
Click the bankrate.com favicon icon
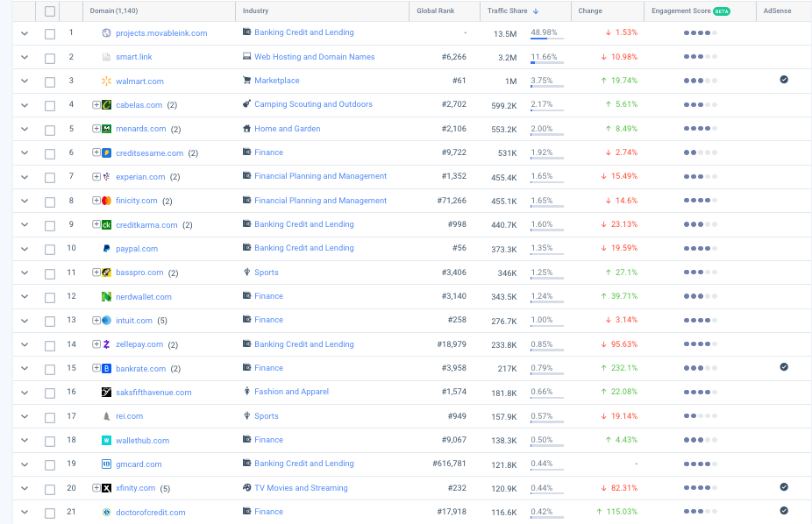point(106,368)
